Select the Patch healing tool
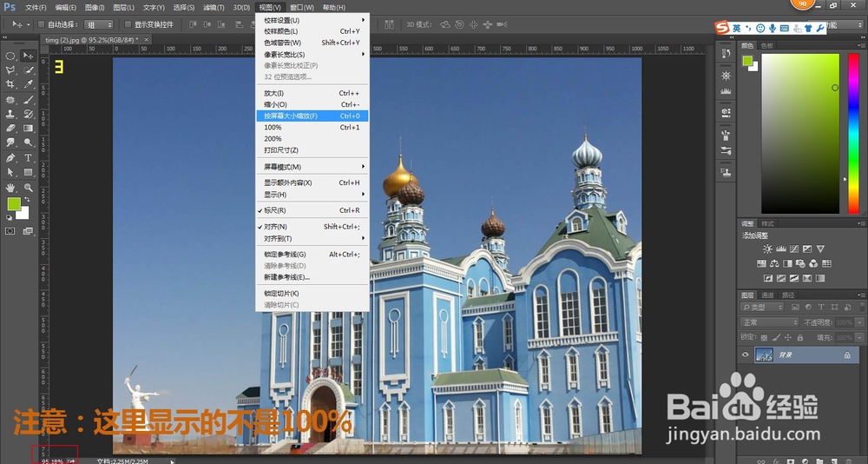Image resolution: width=868 pixels, height=464 pixels. (x=10, y=100)
